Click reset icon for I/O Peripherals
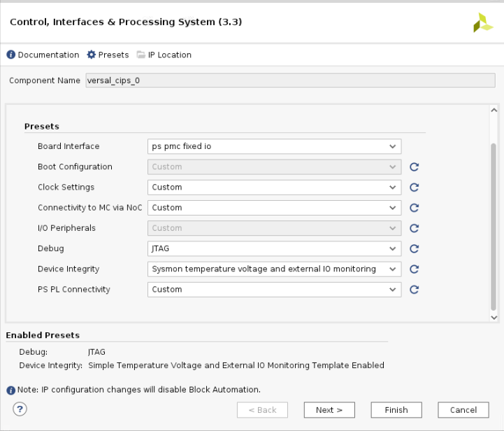The image size is (504, 431). [x=414, y=228]
